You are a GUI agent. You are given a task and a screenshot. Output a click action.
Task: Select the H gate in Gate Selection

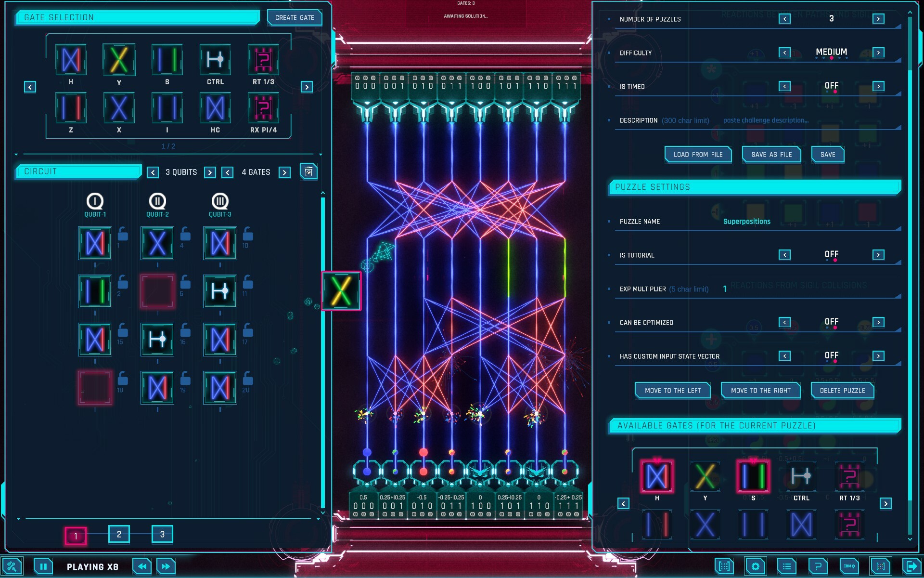point(71,60)
